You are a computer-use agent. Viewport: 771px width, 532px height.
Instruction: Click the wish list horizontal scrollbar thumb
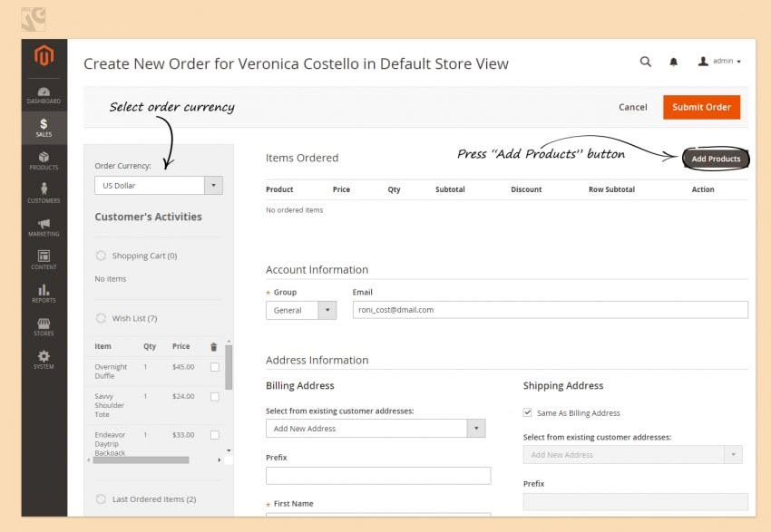coord(142,460)
